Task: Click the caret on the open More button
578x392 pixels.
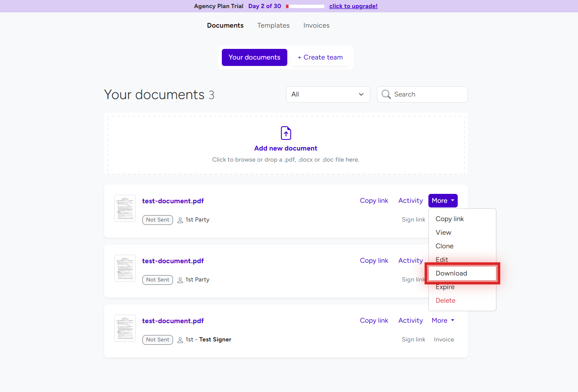Action: click(452, 200)
